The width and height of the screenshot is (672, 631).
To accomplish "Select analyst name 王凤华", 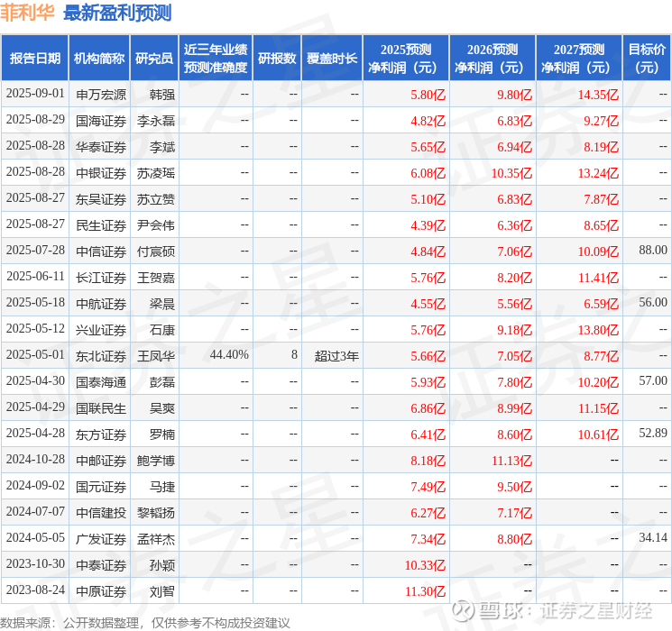I will click(156, 356).
